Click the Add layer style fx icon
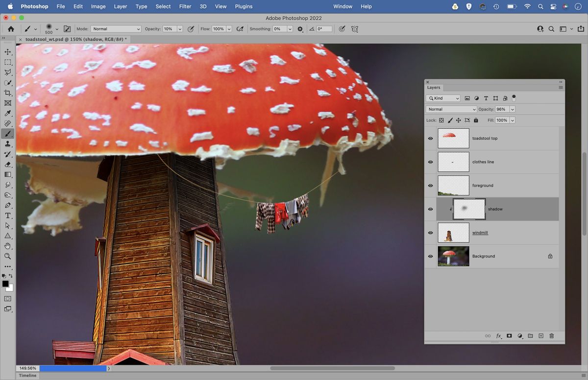588x380 pixels. 499,336
